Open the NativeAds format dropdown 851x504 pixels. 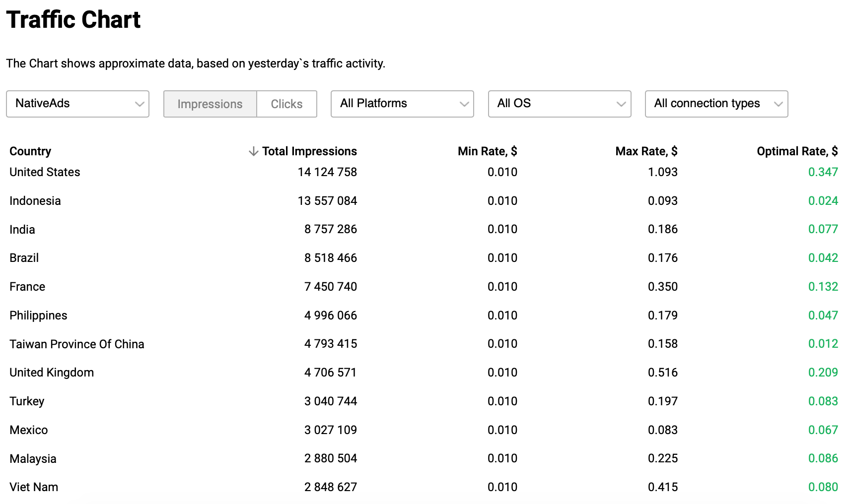(x=77, y=104)
